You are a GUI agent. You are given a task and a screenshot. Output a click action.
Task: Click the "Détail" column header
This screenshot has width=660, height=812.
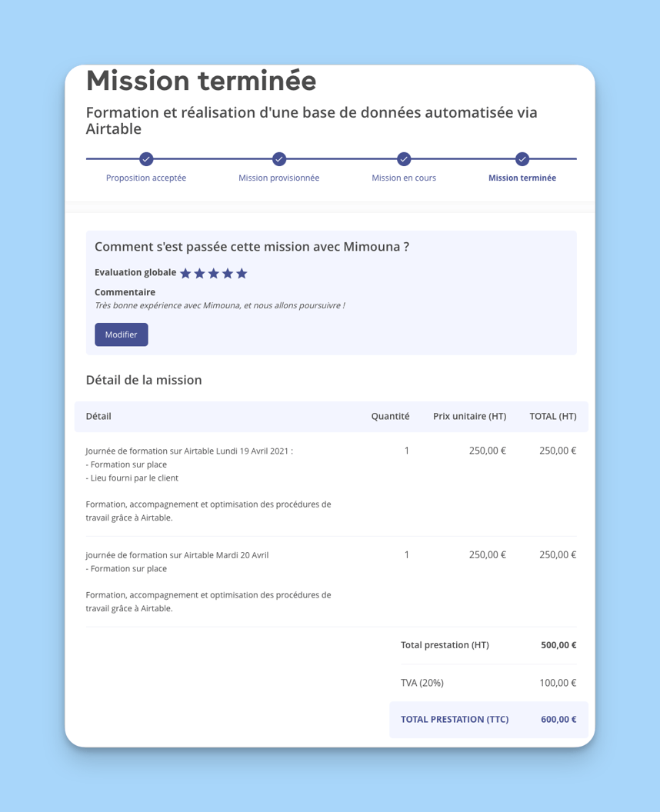pyautogui.click(x=98, y=416)
